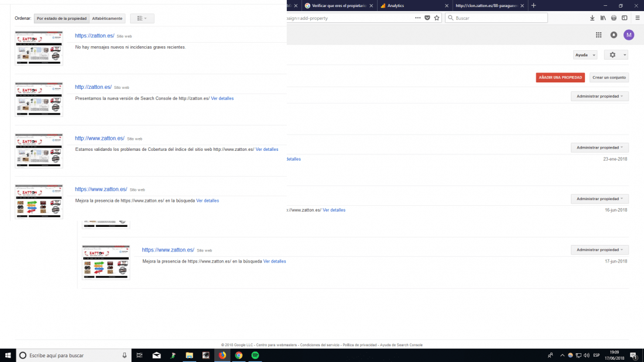Bookmark this page with star icon
Image resolution: width=644 pixels, height=362 pixels.
click(x=437, y=18)
